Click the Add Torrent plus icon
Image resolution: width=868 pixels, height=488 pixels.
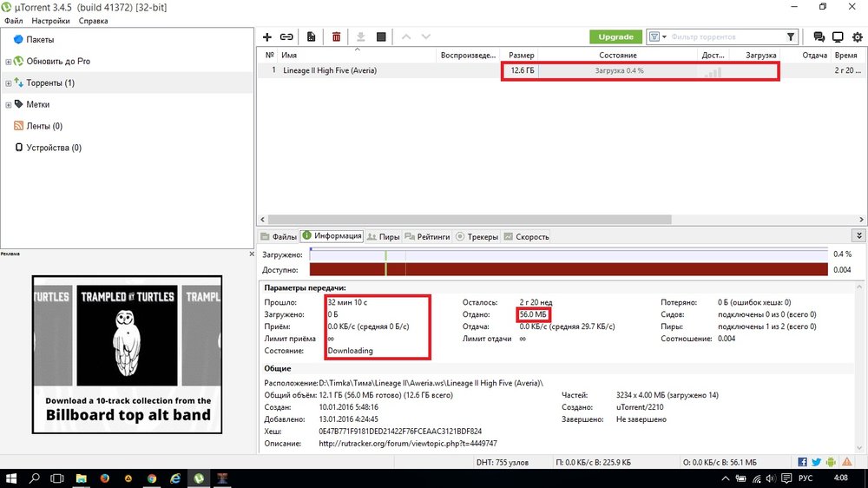[267, 37]
